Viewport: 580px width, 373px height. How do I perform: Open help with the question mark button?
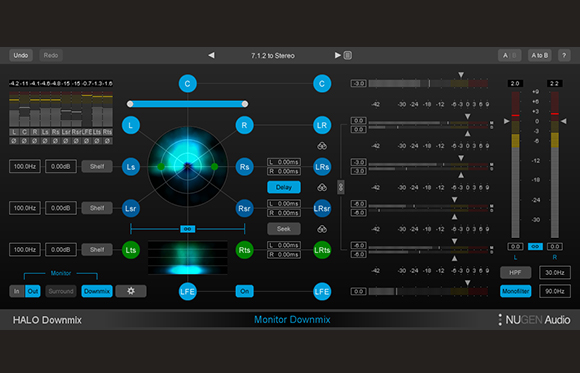click(x=564, y=56)
